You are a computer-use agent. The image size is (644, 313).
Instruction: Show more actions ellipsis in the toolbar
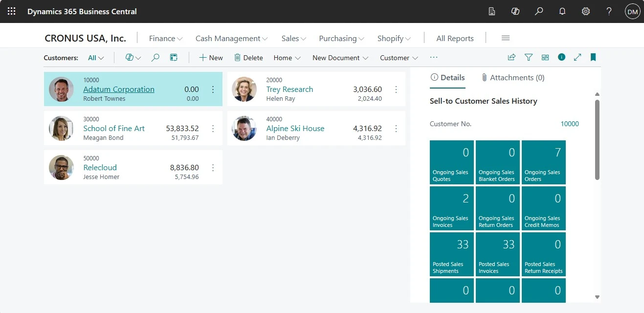click(x=434, y=57)
